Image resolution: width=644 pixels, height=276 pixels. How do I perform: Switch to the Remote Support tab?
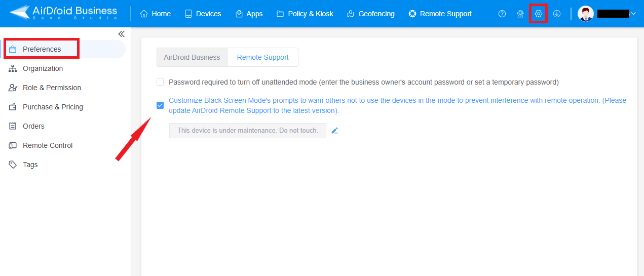coord(263,57)
